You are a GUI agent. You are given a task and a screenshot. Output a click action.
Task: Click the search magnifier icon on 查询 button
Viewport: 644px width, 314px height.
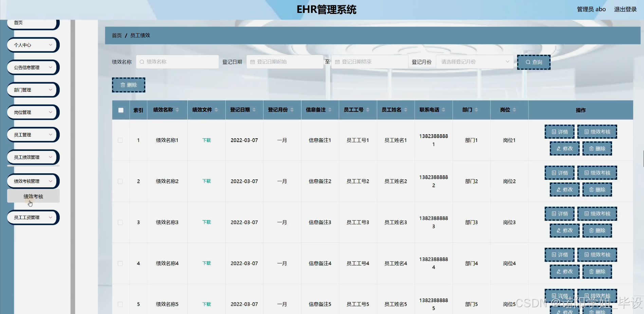[528, 62]
